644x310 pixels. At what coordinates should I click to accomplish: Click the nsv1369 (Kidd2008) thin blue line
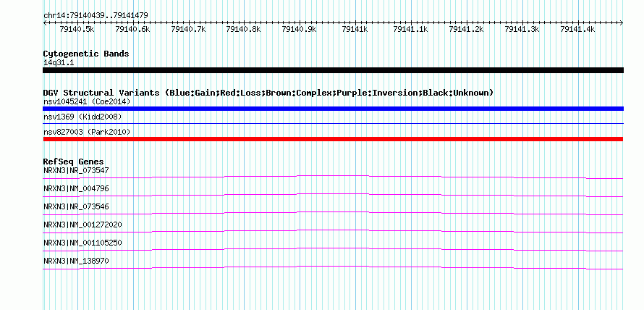coord(333,123)
